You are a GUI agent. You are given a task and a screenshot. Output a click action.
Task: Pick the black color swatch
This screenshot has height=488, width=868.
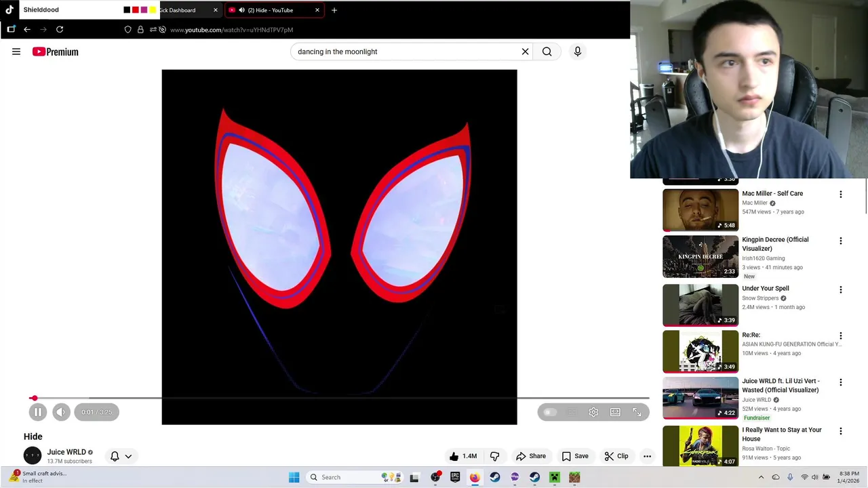pos(127,10)
